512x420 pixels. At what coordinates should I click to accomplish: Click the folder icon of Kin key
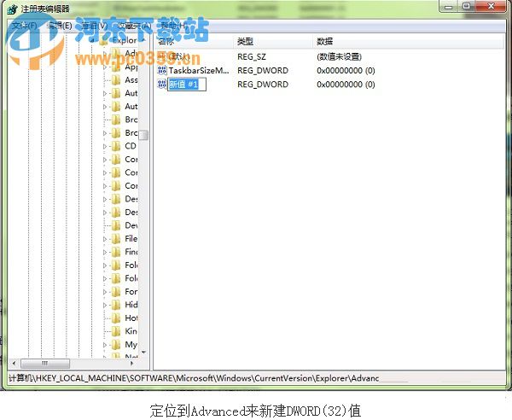116,331
